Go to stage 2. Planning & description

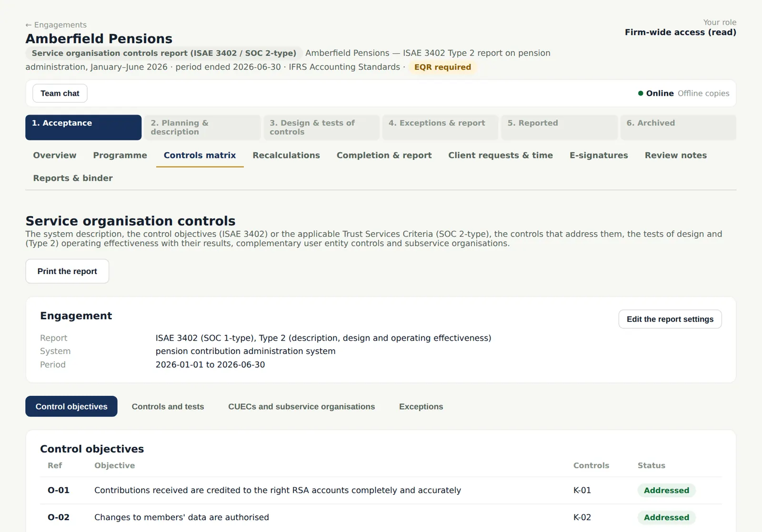tap(202, 128)
